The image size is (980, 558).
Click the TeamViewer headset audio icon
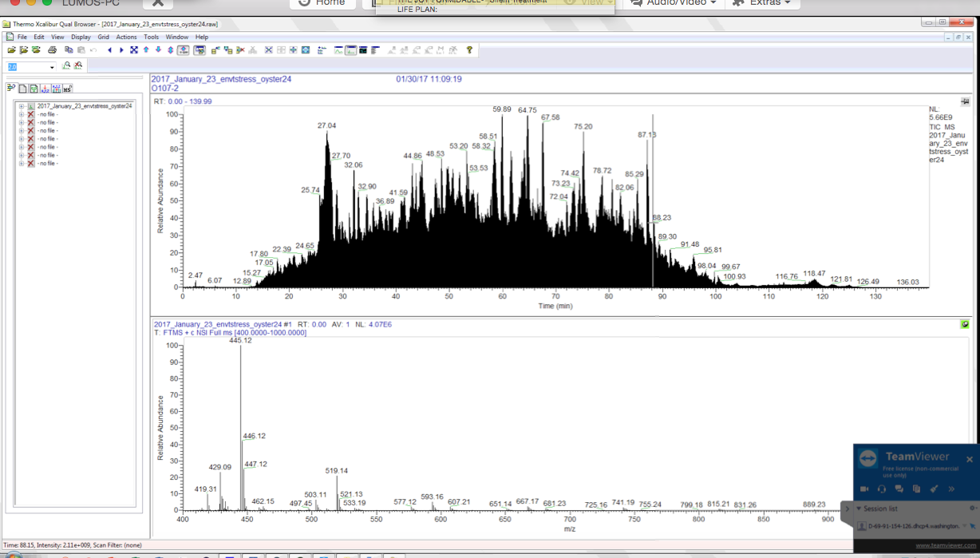click(x=882, y=489)
